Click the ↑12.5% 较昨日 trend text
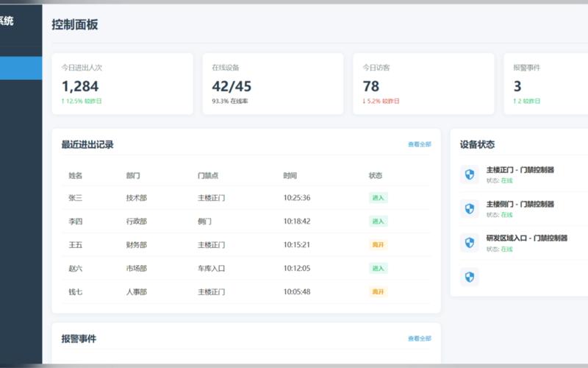588x368 pixels. tap(82, 101)
